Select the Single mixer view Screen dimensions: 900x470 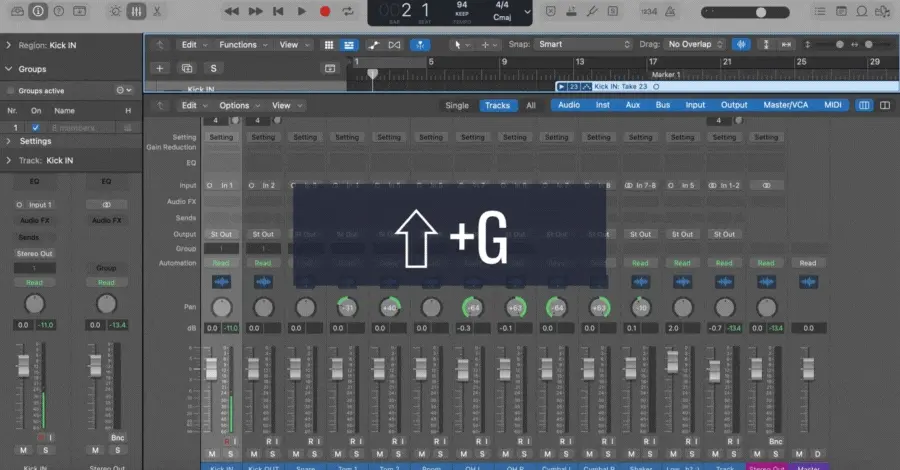[457, 106]
